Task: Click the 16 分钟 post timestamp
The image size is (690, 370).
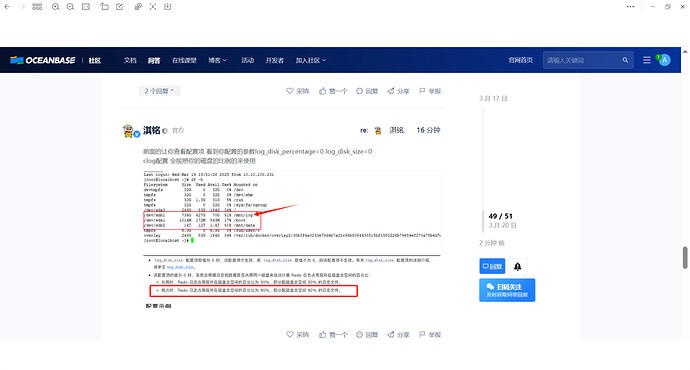Action: pos(428,130)
